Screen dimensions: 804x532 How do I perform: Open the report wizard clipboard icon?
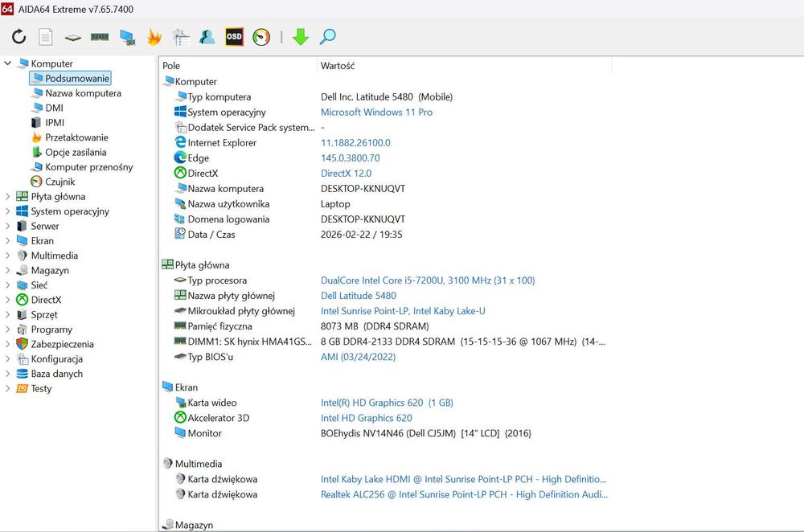point(181,38)
